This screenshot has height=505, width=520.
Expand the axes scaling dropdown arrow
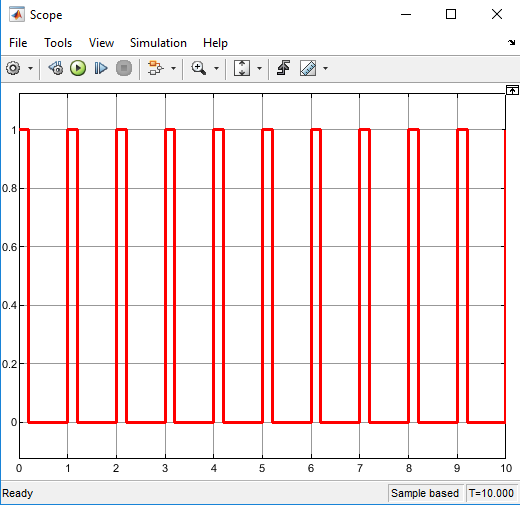click(259, 69)
